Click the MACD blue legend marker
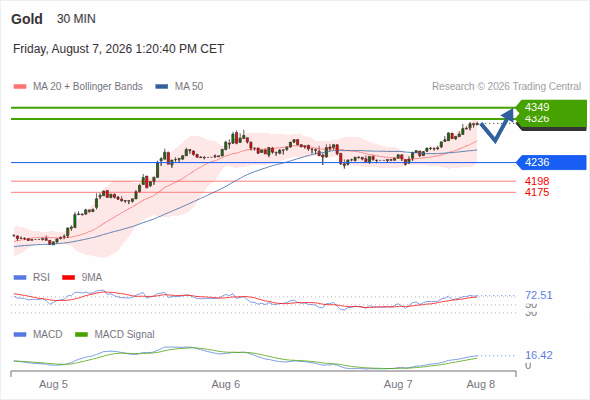This screenshot has width=590, height=400. (20, 335)
